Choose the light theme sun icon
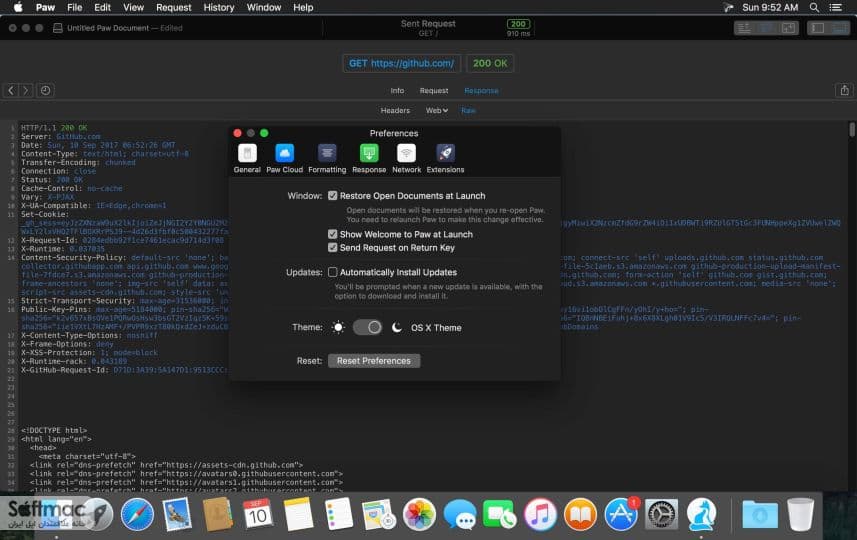Screen dimensions: 857x540 [338, 327]
